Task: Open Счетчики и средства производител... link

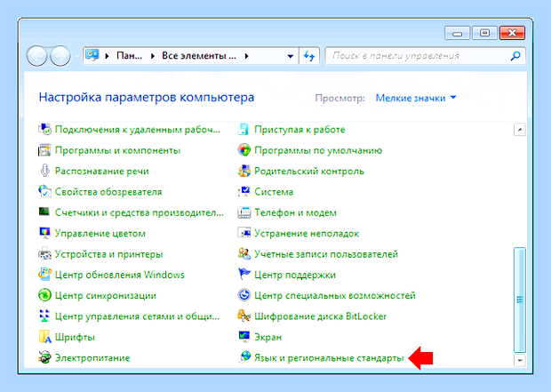Action: 140,212
